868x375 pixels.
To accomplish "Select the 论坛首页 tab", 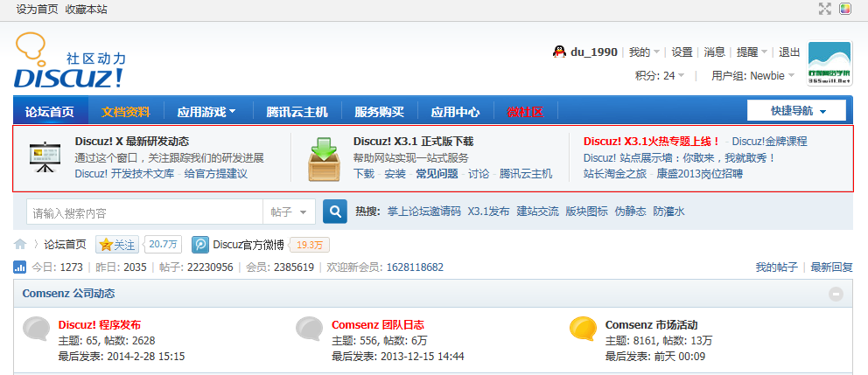I will point(51,112).
